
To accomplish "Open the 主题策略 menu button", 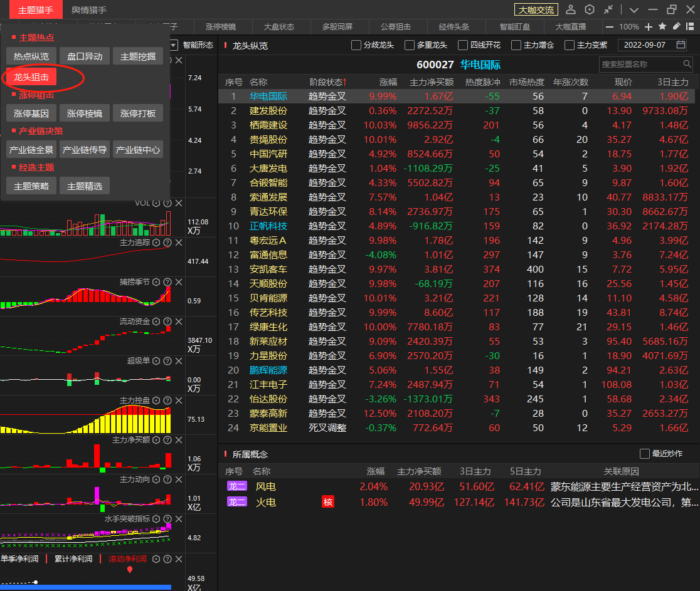I will (x=31, y=186).
